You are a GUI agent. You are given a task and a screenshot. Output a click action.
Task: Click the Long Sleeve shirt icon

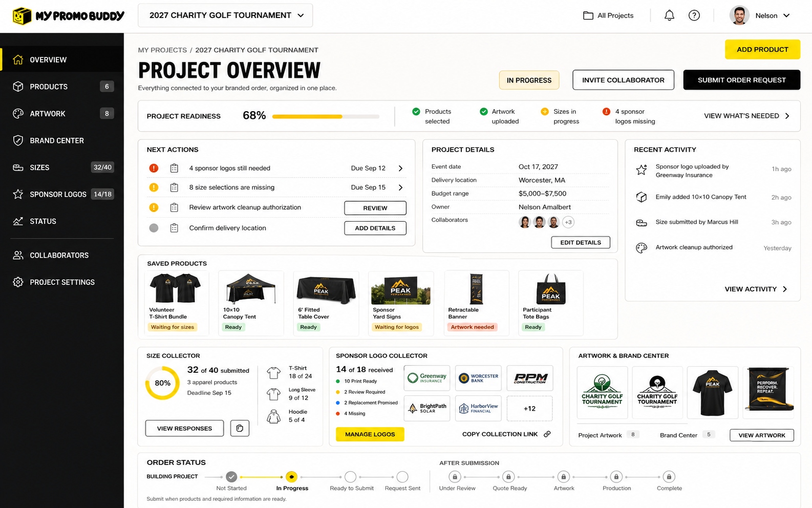tap(274, 394)
